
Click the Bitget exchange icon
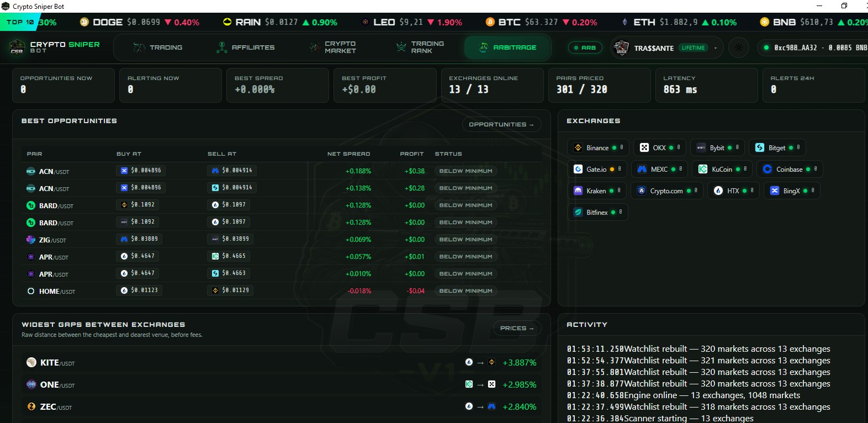tap(760, 147)
